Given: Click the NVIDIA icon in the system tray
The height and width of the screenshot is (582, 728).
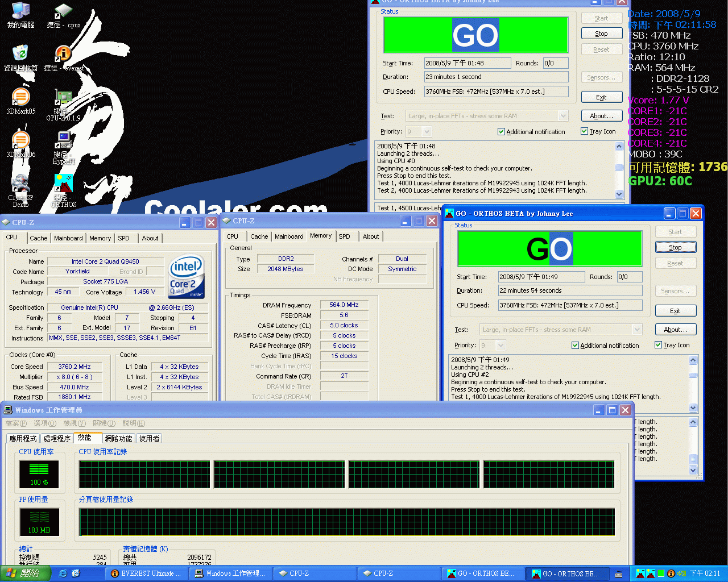Looking at the screenshot, I should click(681, 573).
